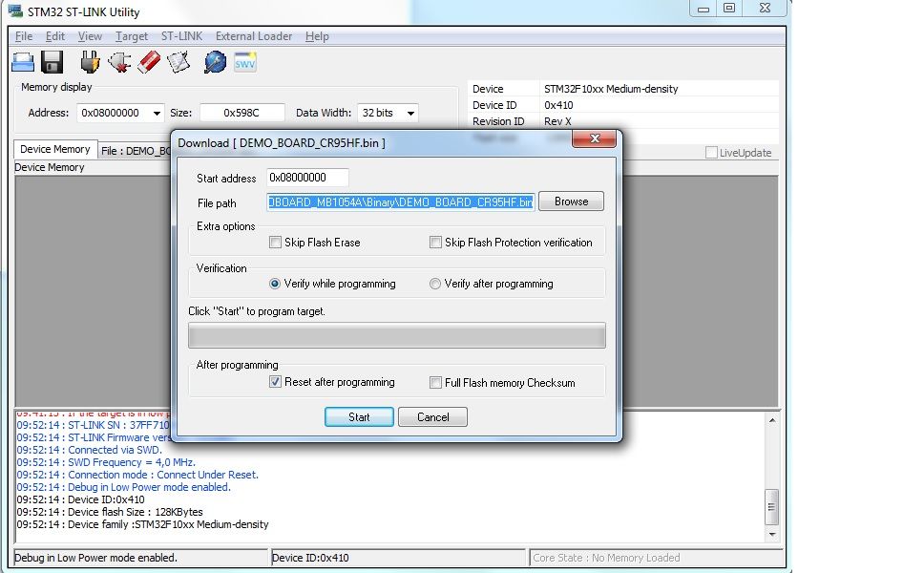Click 'Device ID:0x410' in the status bar
The width and height of the screenshot is (924, 573).
(x=310, y=558)
